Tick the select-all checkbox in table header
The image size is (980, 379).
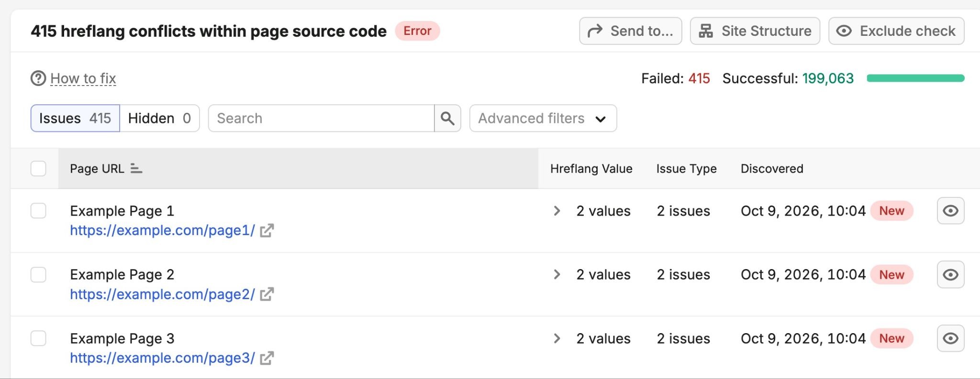38,169
